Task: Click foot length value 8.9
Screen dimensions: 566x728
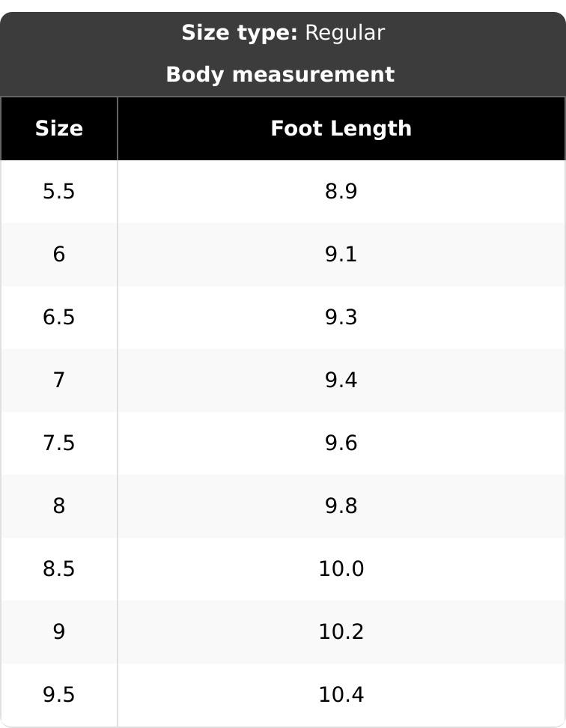Action: pyautogui.click(x=341, y=191)
